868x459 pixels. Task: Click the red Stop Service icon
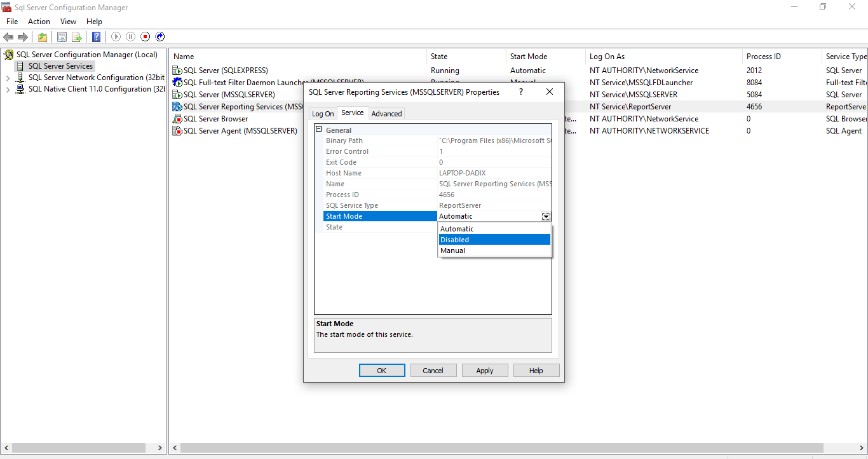pos(146,37)
